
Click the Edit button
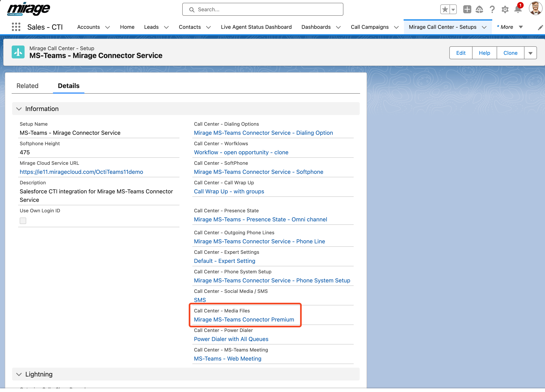coord(461,53)
